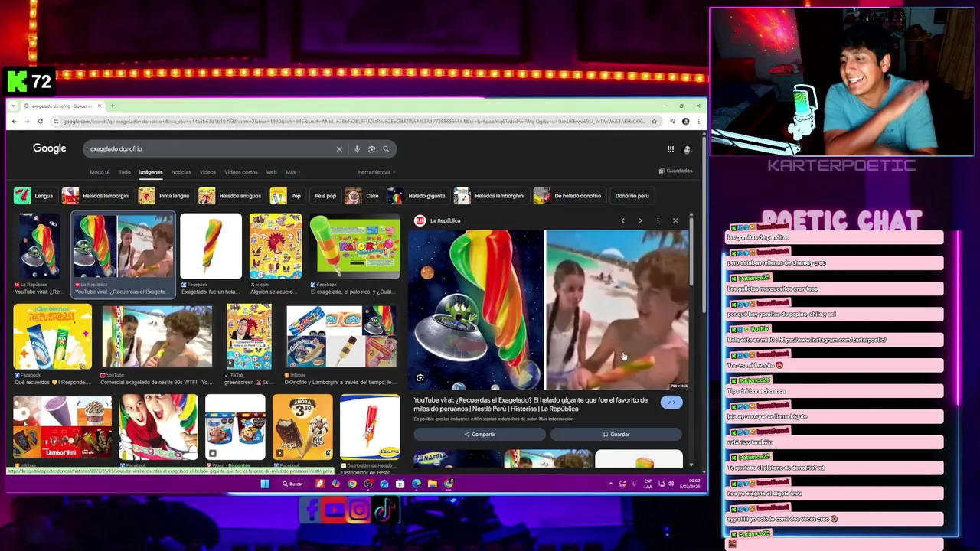Switch to the Videos tab
Viewport: 980px width, 551px height.
pyautogui.click(x=207, y=172)
